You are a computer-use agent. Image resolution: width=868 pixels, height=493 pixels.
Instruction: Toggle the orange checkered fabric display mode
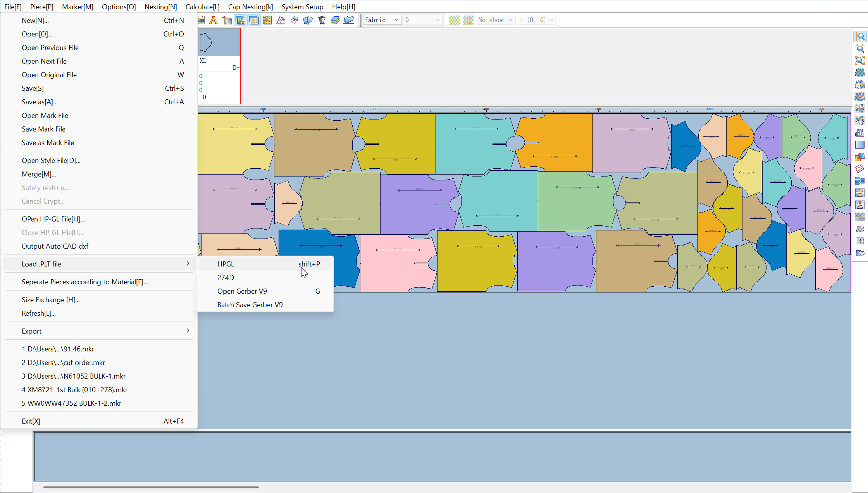468,20
